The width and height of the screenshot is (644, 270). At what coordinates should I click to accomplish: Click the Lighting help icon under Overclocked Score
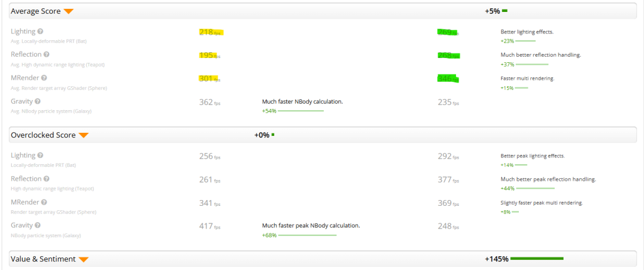[x=40, y=155]
